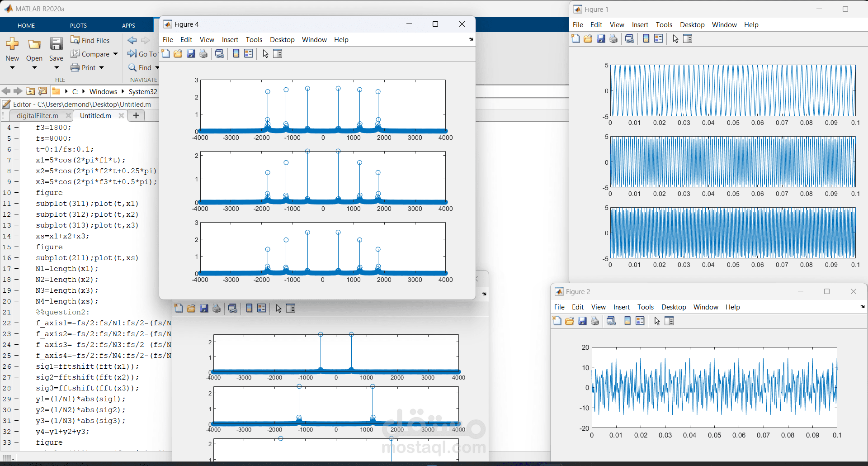Viewport: 868px width, 466px height.
Task: Select Edit Plot arrow in Figure 4 toolbar
Action: pyautogui.click(x=265, y=54)
